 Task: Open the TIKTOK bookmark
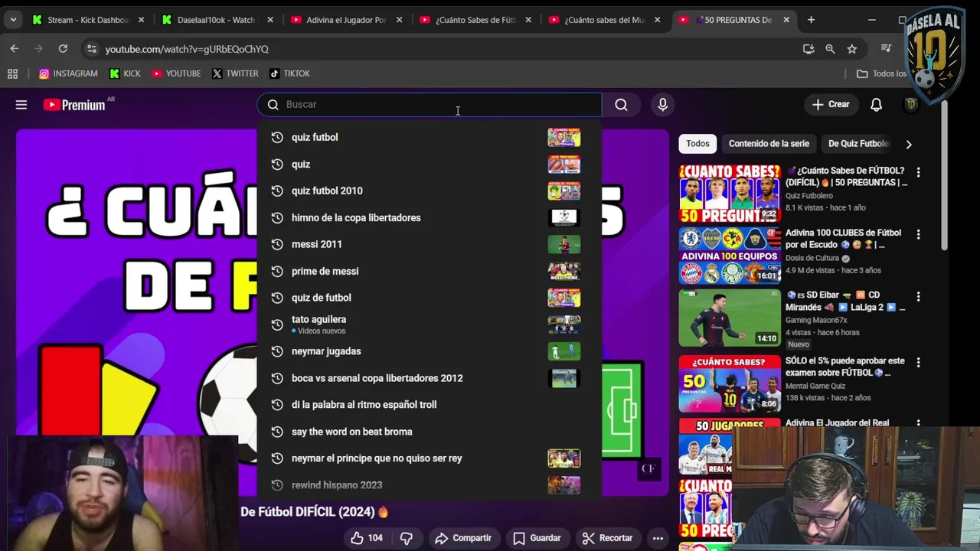click(289, 73)
